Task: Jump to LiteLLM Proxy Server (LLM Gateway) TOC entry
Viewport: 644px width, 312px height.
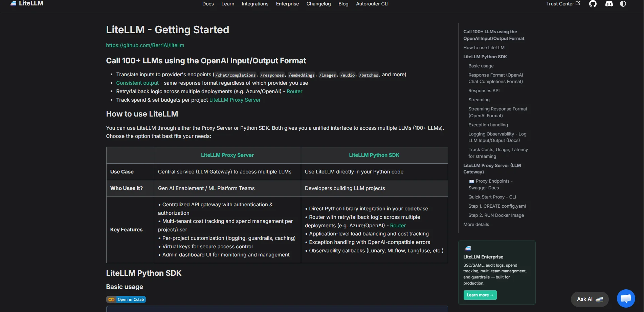Action: point(492,169)
